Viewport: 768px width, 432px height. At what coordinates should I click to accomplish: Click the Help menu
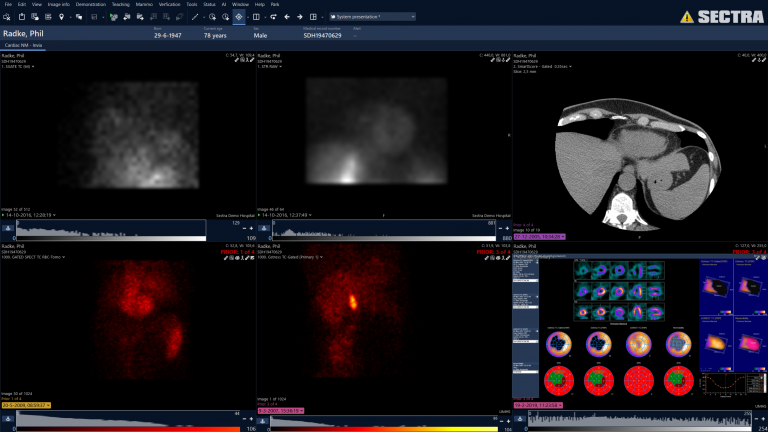259,5
